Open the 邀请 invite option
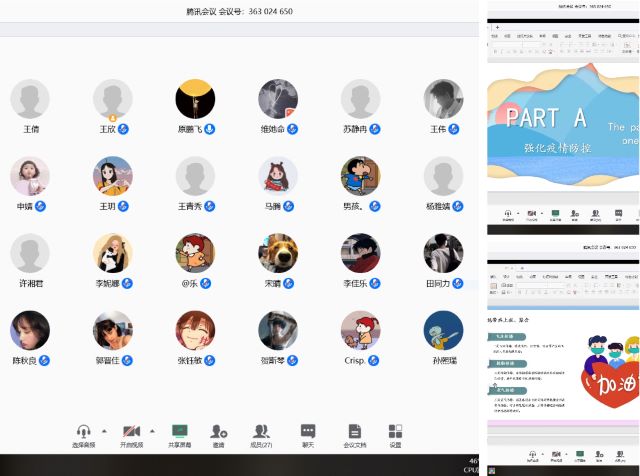640x476 pixels. (x=219, y=435)
